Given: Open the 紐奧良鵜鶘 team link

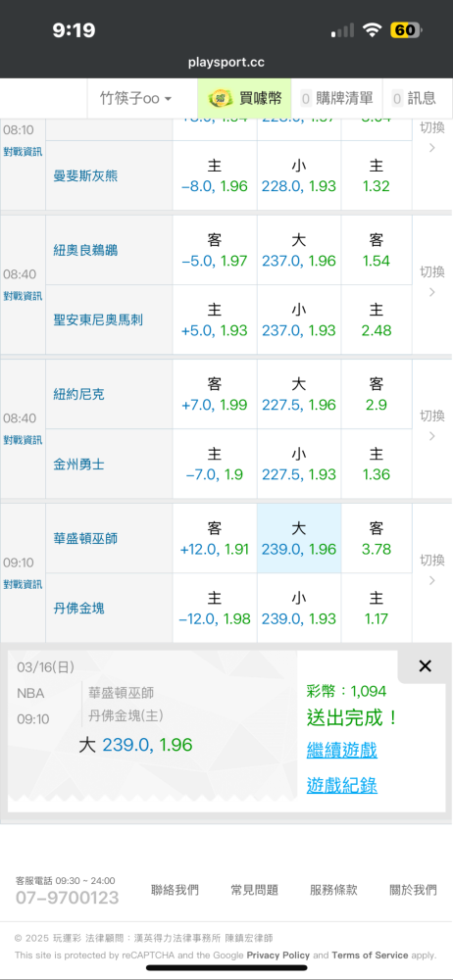Looking at the screenshot, I should click(x=85, y=250).
